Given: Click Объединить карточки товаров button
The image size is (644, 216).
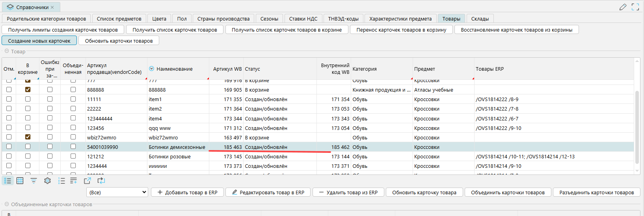Looking at the screenshot, I should pyautogui.click(x=508, y=192).
